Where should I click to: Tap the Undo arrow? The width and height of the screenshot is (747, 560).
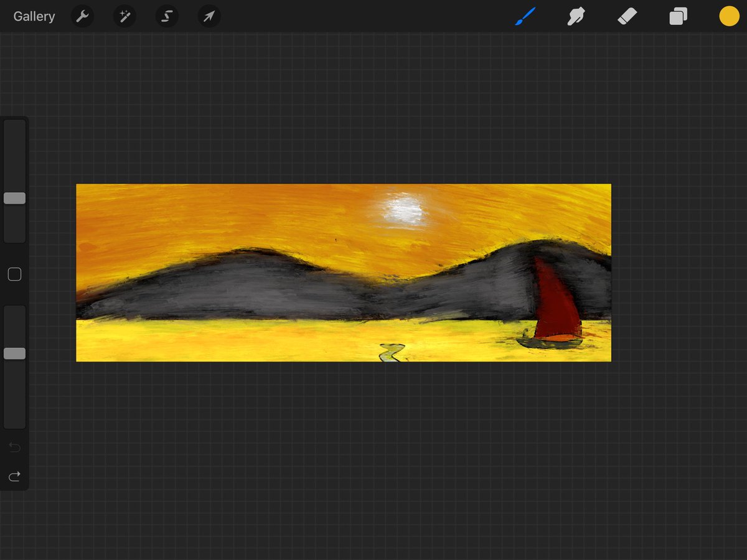[x=14, y=447]
